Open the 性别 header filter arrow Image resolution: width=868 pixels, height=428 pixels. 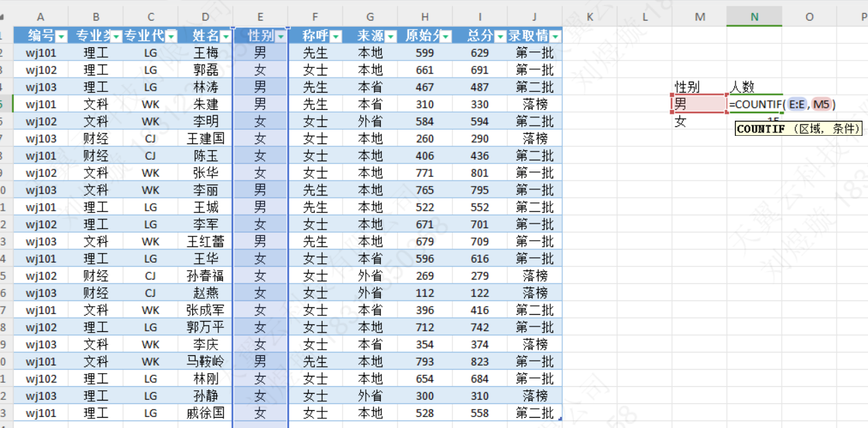(281, 36)
